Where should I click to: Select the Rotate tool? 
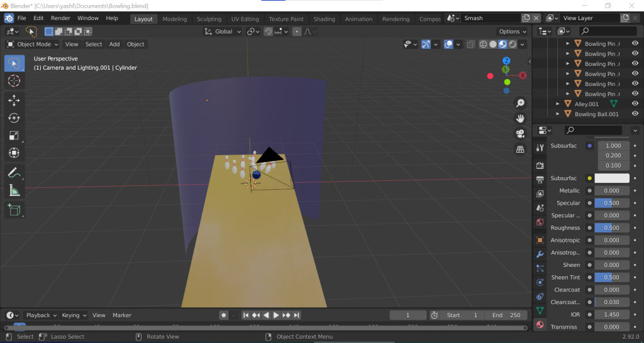point(14,118)
